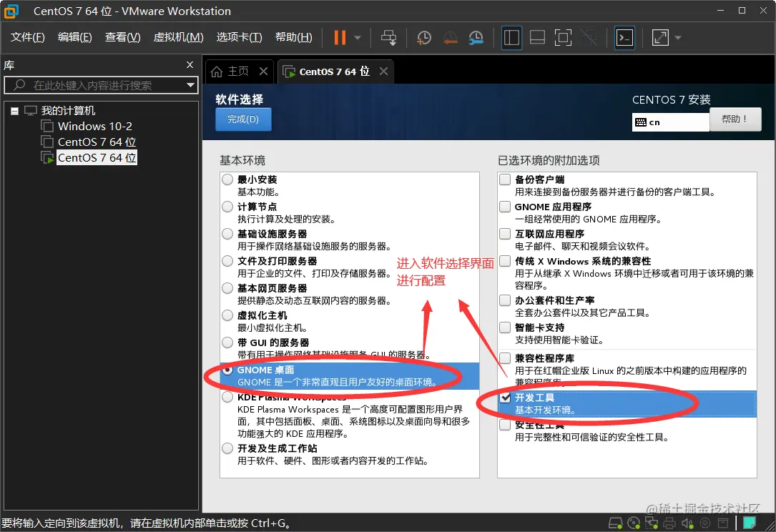Click the sound card status icon
The width and height of the screenshot is (776, 532).
687,523
